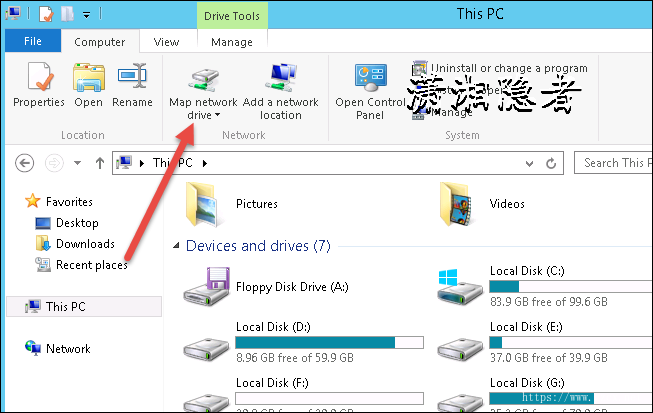Expand the arrow before This PC breadcrumb

(x=142, y=163)
